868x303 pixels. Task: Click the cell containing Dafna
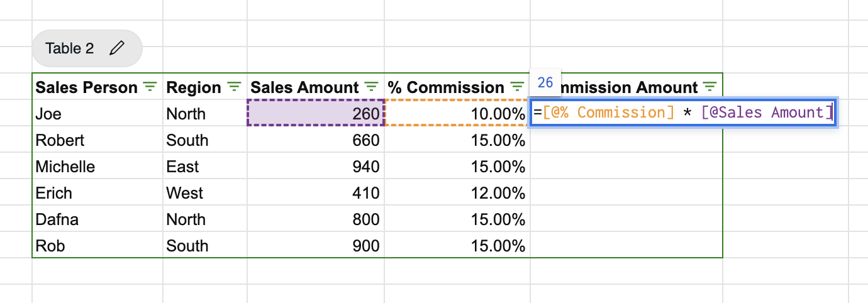pos(97,219)
